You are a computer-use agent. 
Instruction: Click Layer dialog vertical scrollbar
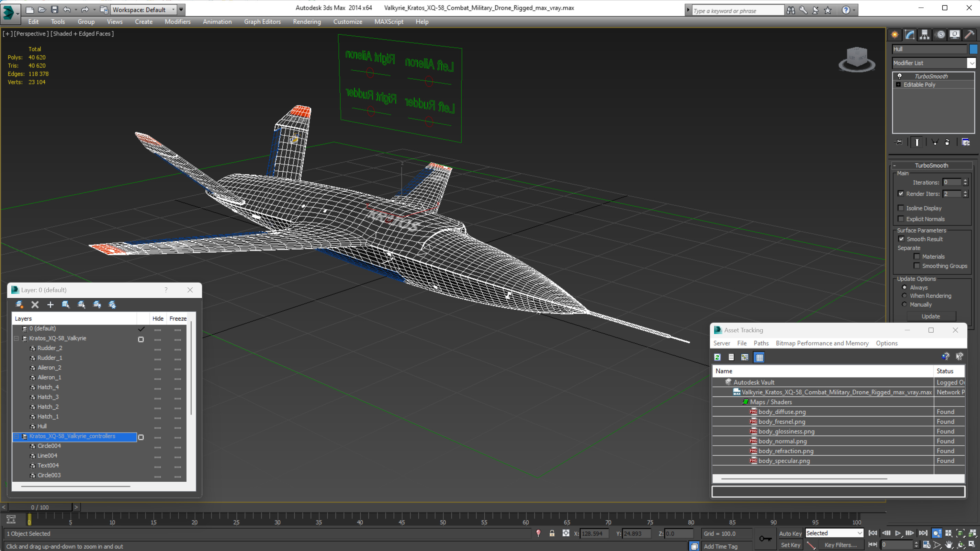tap(191, 369)
